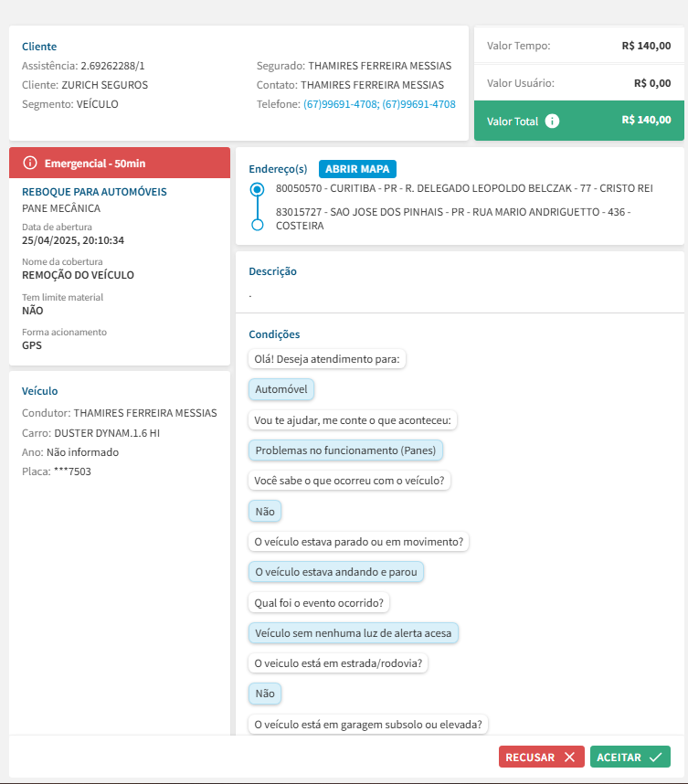This screenshot has height=784, width=688.
Task: Refuse the service with RECUSAR button
Action: pyautogui.click(x=541, y=757)
